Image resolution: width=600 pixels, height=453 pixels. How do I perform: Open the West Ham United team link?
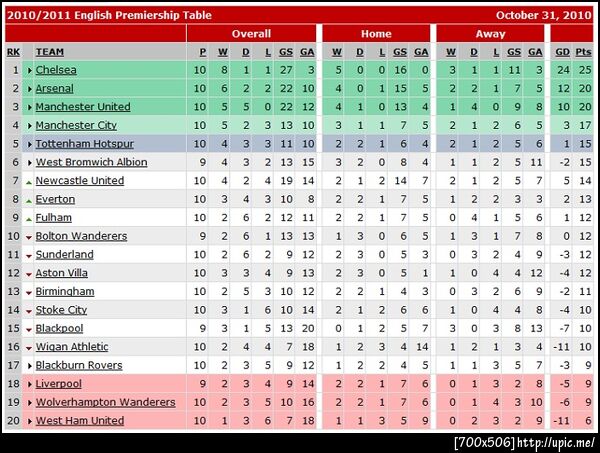point(80,421)
